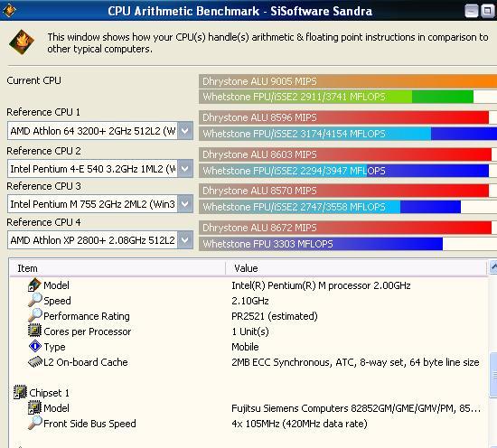Maximize the Sandra benchmark window
Image resolution: width=497 pixels, height=448 pixels.
(487, 11)
